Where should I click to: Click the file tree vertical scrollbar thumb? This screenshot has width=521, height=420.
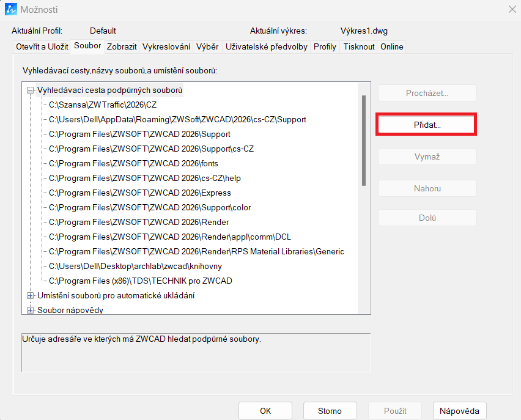pyautogui.click(x=364, y=141)
